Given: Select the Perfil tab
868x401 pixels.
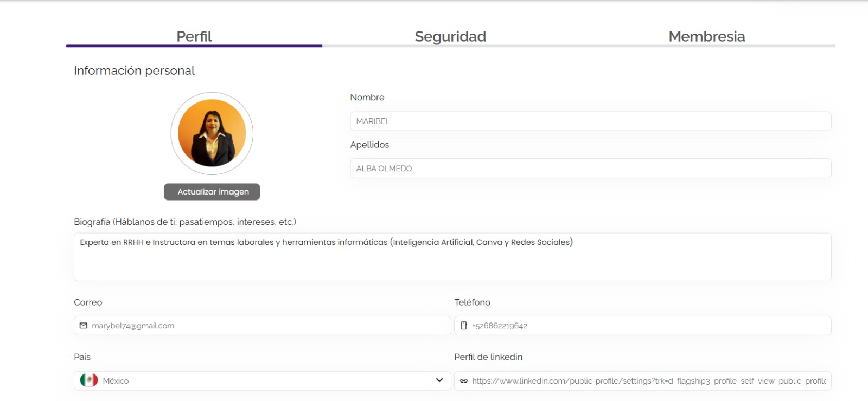Looking at the screenshot, I should tap(194, 36).
